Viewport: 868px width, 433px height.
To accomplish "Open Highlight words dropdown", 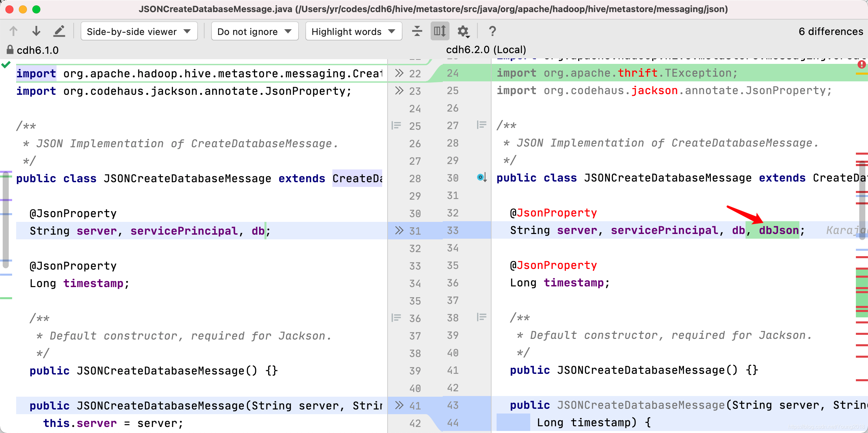I will point(353,31).
